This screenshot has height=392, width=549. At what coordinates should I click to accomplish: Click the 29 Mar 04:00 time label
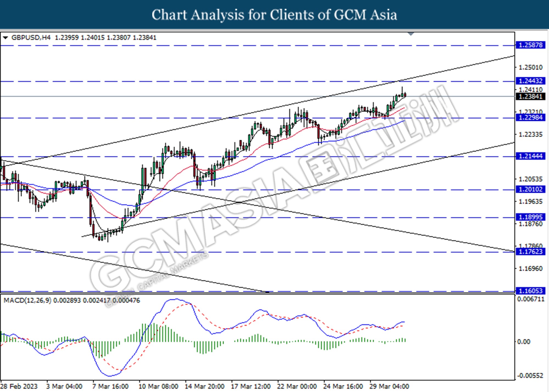click(x=389, y=387)
